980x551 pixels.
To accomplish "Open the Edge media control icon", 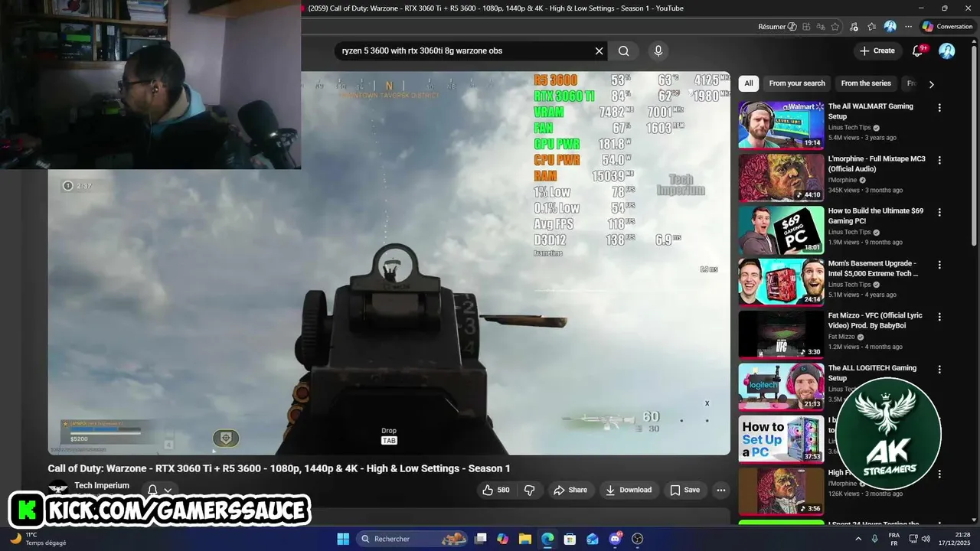I will (x=854, y=27).
